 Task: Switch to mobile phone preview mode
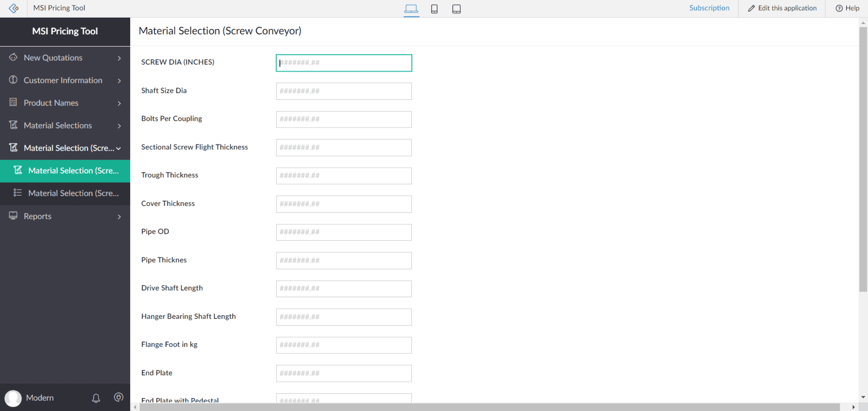pyautogui.click(x=435, y=9)
